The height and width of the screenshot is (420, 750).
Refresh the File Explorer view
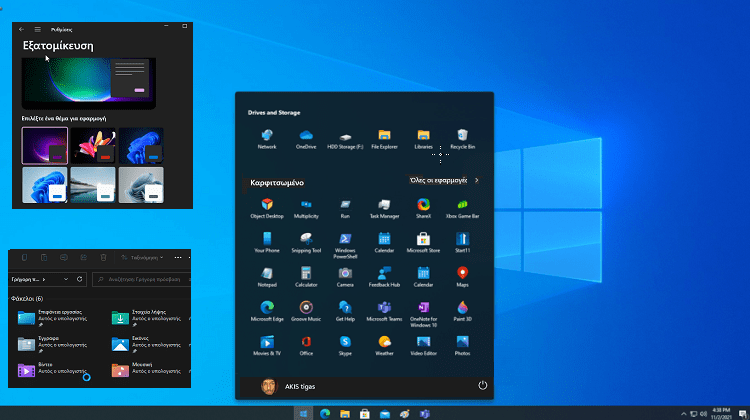pos(79,279)
